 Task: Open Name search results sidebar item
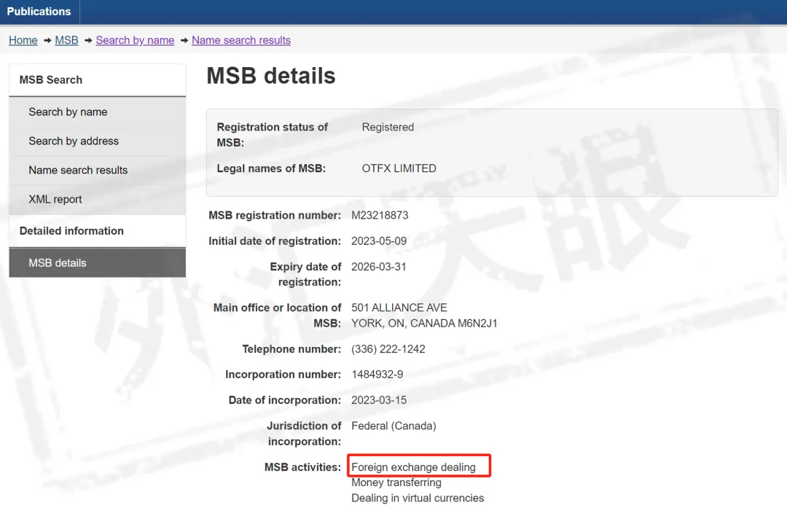point(98,170)
